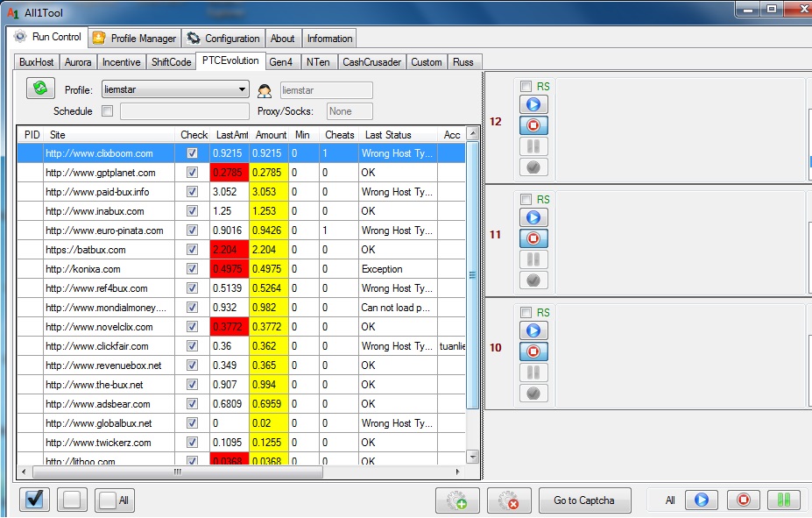The height and width of the screenshot is (518, 812).
Task: Start slot 10 with its play button
Action: tap(533, 330)
